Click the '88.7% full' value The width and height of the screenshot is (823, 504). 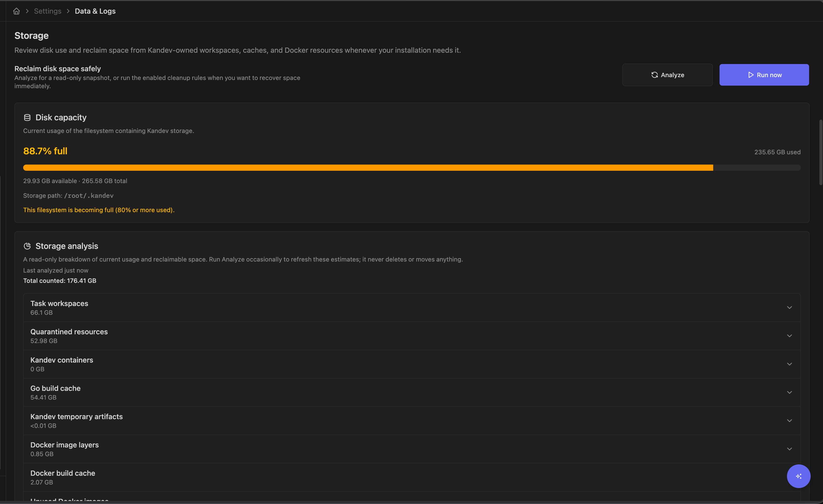46,151
